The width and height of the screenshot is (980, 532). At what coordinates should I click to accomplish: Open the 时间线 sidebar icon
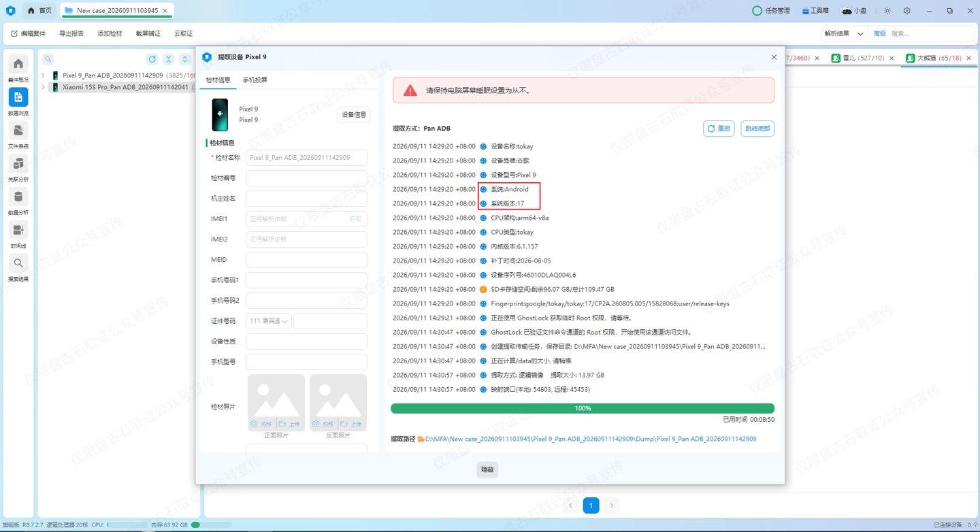[x=18, y=231]
